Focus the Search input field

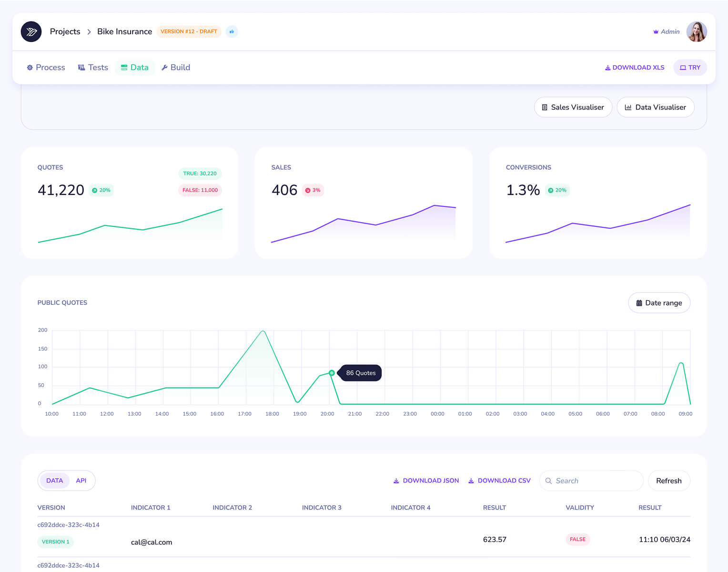[x=591, y=481]
